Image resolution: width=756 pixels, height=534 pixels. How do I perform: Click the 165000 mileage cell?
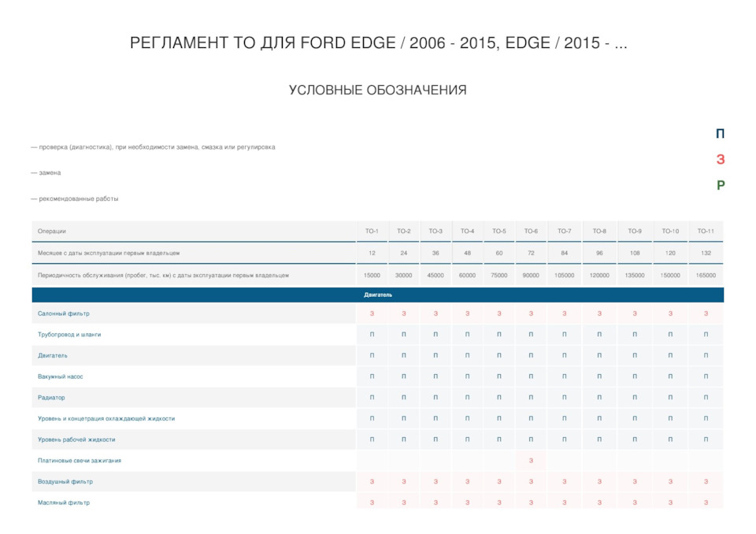706,276
